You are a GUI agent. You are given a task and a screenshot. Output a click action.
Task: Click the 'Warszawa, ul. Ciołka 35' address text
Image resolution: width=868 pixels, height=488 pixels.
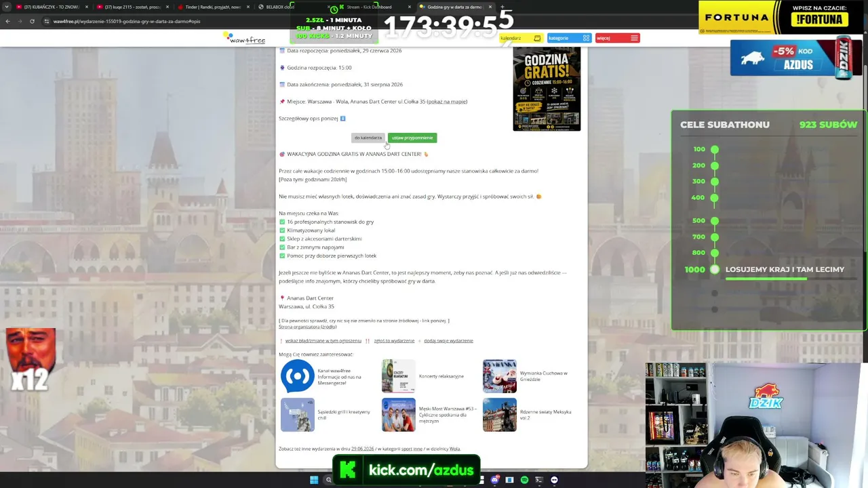click(x=307, y=306)
